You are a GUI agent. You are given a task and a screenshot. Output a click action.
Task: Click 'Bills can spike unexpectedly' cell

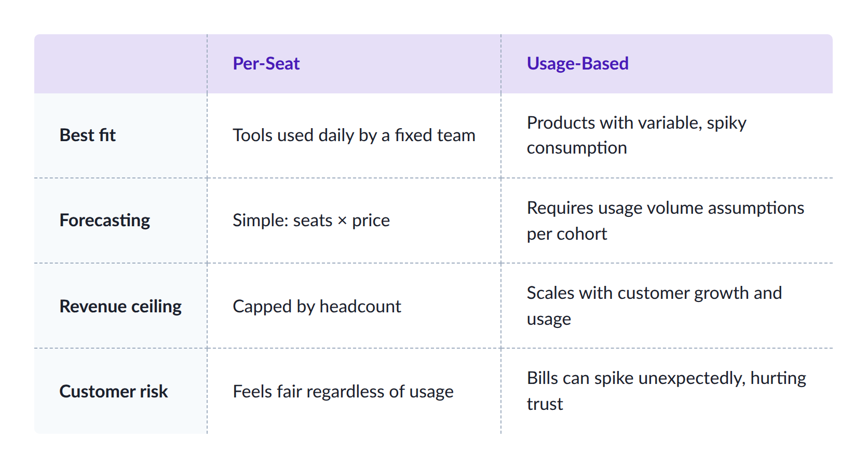667,391
